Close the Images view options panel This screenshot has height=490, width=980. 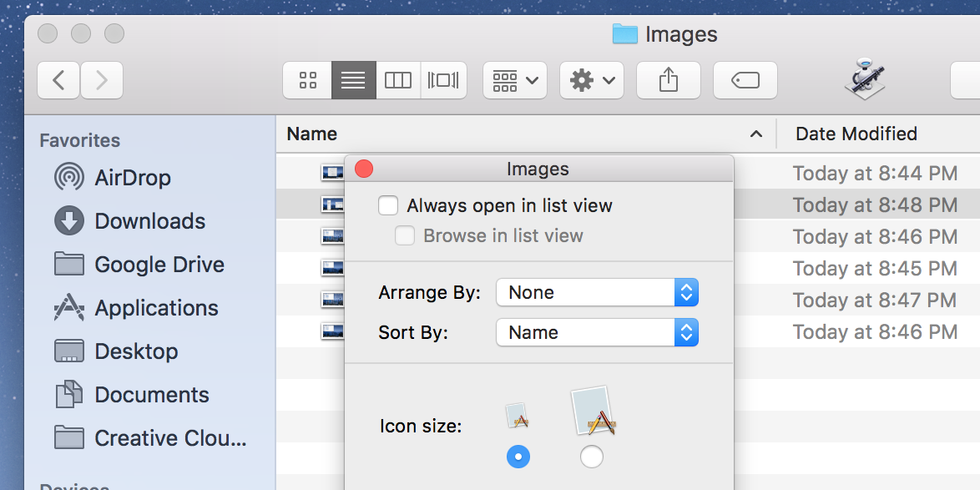[x=364, y=169]
